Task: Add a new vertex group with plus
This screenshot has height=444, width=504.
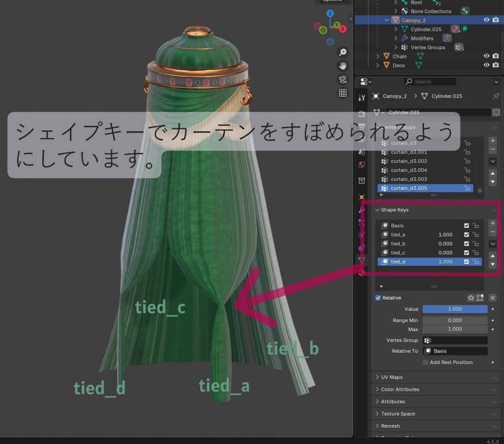Action: 493,141
